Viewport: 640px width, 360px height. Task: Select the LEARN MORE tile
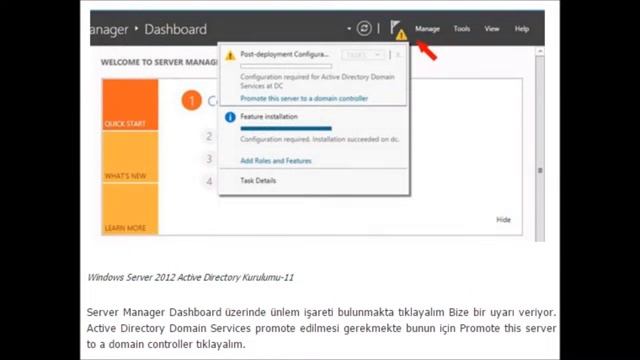click(130, 209)
